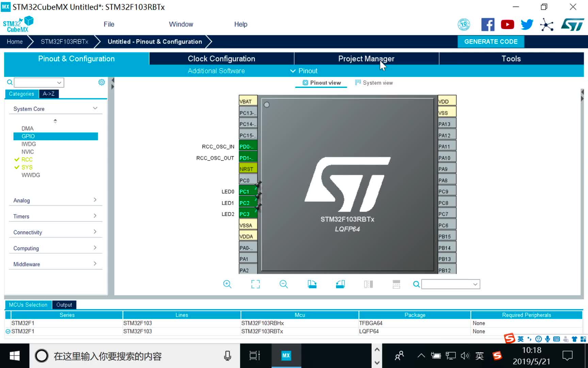This screenshot has height=368, width=588.
Task: Switch to the Output tab
Action: pyautogui.click(x=64, y=305)
